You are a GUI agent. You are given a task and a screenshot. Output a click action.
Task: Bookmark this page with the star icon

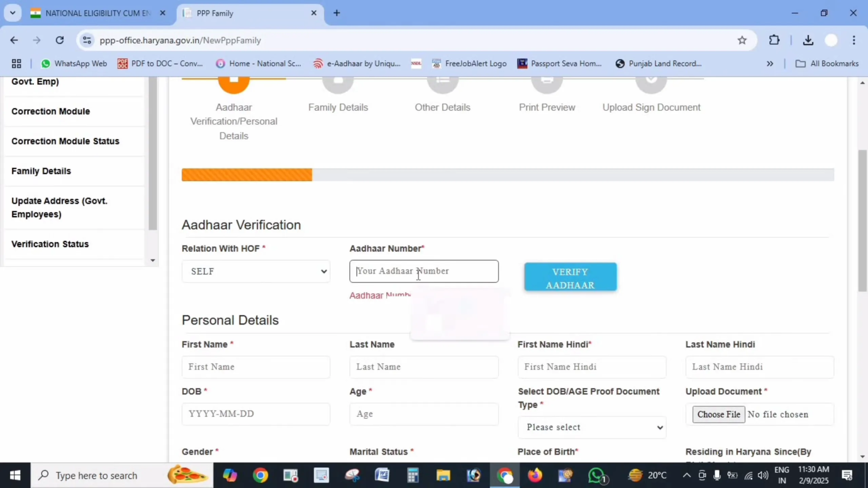[742, 40]
